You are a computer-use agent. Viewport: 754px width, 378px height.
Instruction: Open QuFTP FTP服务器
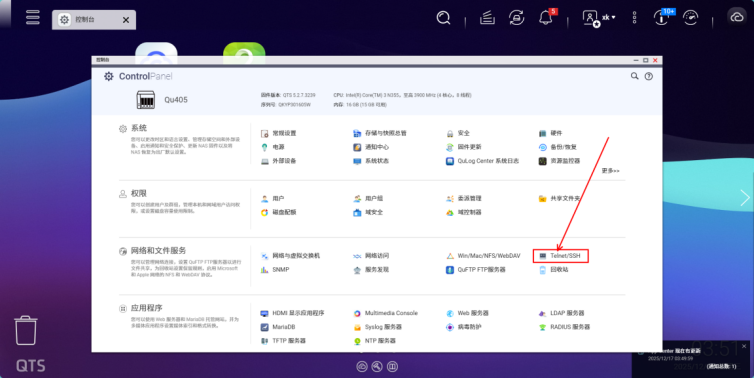pyautogui.click(x=476, y=270)
